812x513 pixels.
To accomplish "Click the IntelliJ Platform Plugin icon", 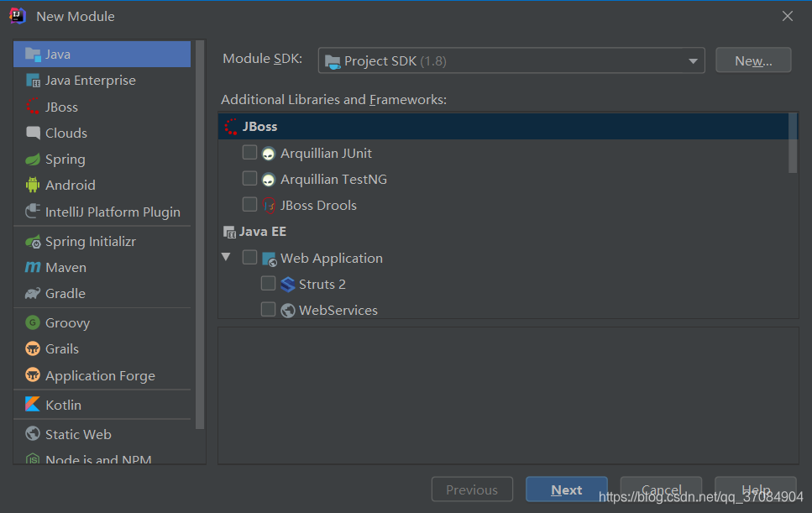I will (33, 212).
